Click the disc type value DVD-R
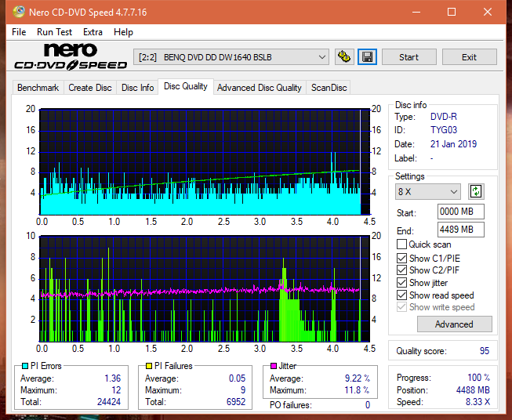Image resolution: width=512 pixels, height=420 pixels. pyautogui.click(x=444, y=117)
